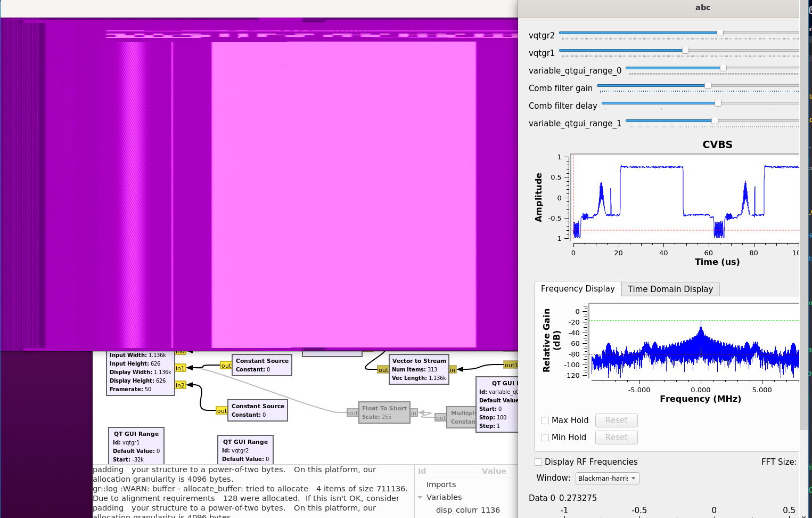This screenshot has width=812, height=518.
Task: Click the yellow in2 input port
Action: [x=180, y=385]
